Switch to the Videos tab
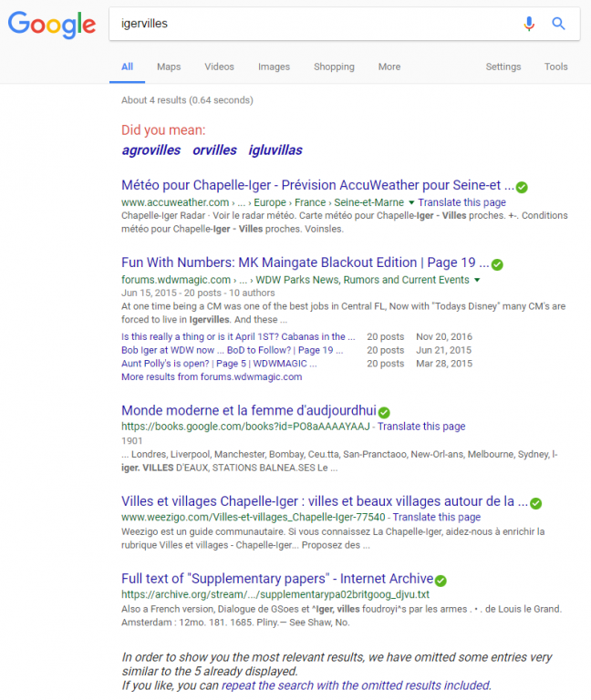 (x=219, y=67)
